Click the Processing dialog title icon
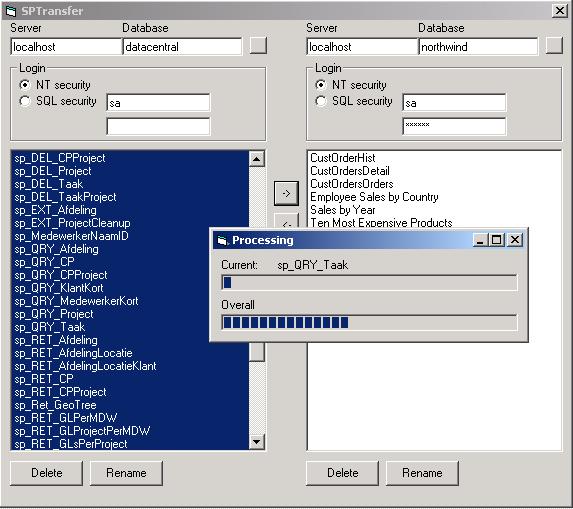The image size is (573, 509). tap(222, 240)
